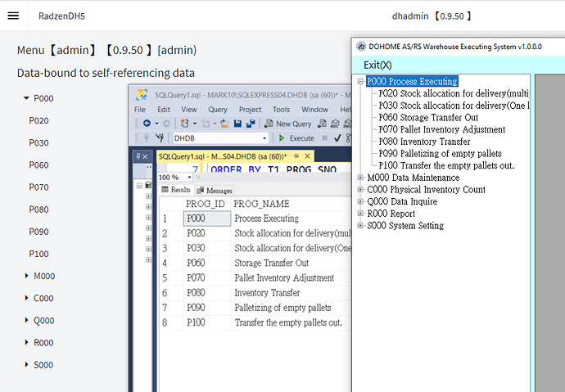
Task: Switch to the Messages tab
Action: coord(215,190)
